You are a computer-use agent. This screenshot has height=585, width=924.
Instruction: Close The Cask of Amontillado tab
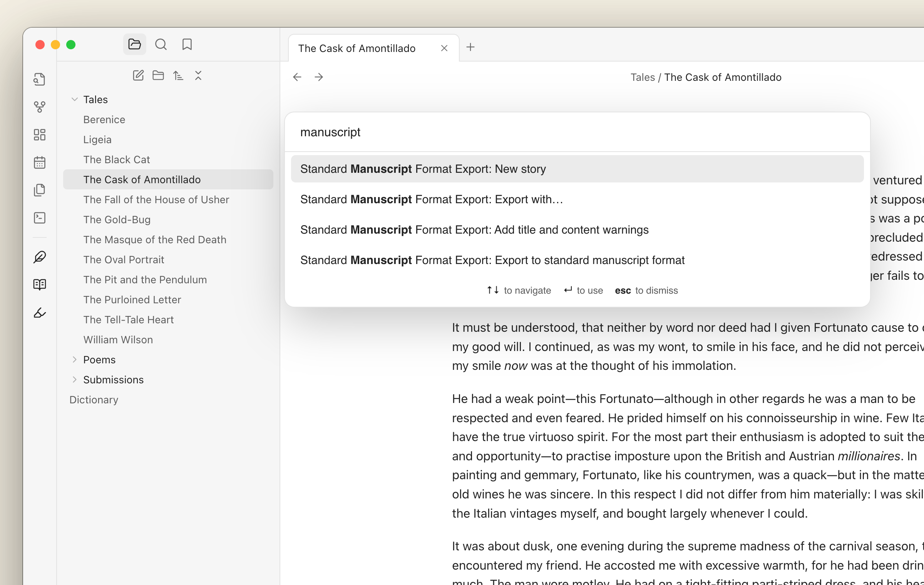click(444, 48)
